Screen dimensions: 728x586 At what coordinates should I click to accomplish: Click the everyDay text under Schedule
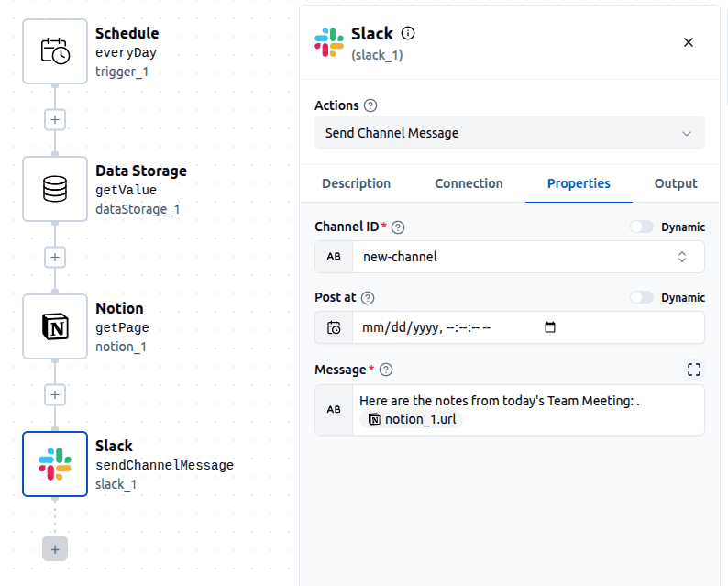[x=126, y=53]
